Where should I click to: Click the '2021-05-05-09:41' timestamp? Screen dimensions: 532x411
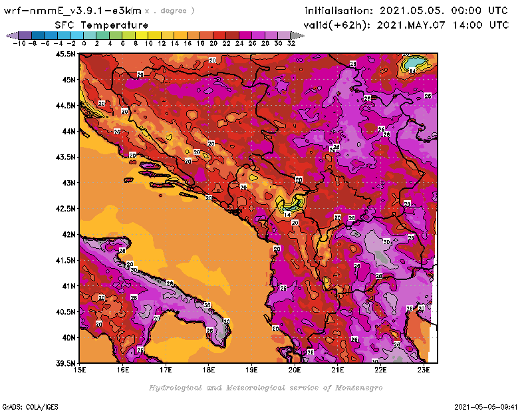486,407
